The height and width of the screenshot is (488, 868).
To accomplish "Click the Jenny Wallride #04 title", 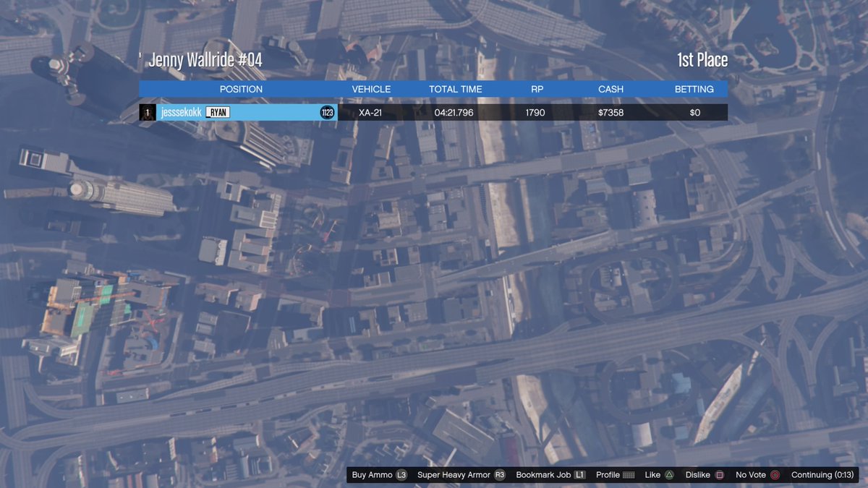I will (x=205, y=60).
